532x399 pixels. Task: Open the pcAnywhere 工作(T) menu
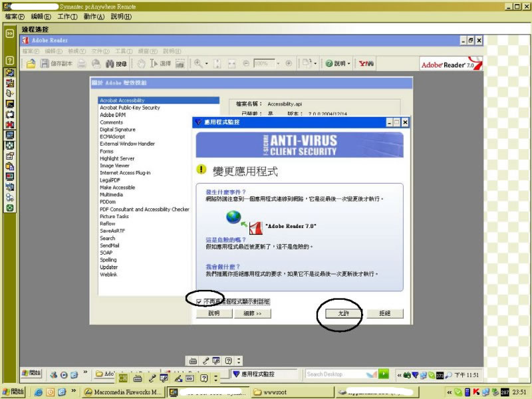click(68, 17)
